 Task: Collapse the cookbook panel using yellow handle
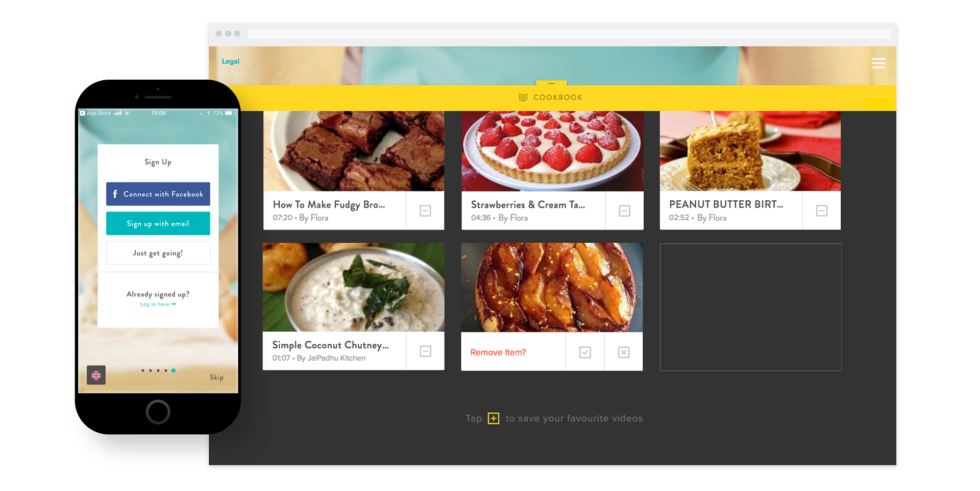click(551, 83)
